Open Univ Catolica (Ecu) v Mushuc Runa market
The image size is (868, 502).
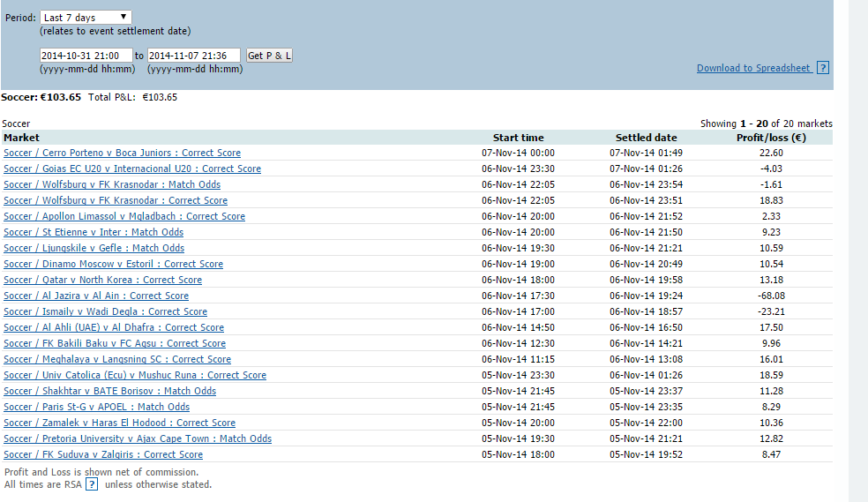point(134,375)
